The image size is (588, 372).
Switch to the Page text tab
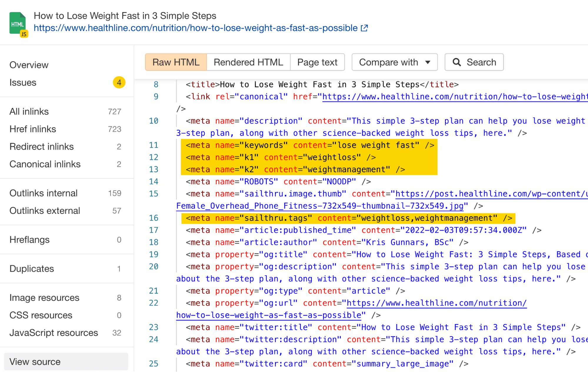click(x=317, y=62)
